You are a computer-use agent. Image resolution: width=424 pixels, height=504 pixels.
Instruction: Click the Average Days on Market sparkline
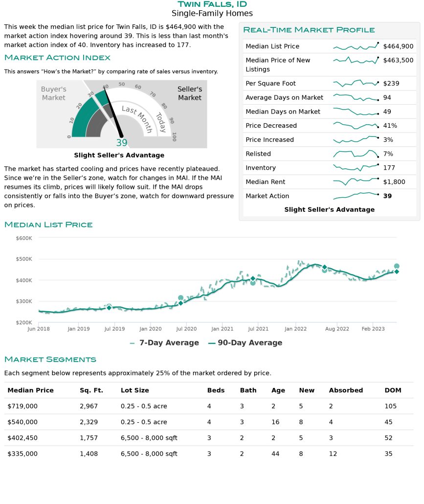(x=356, y=97)
